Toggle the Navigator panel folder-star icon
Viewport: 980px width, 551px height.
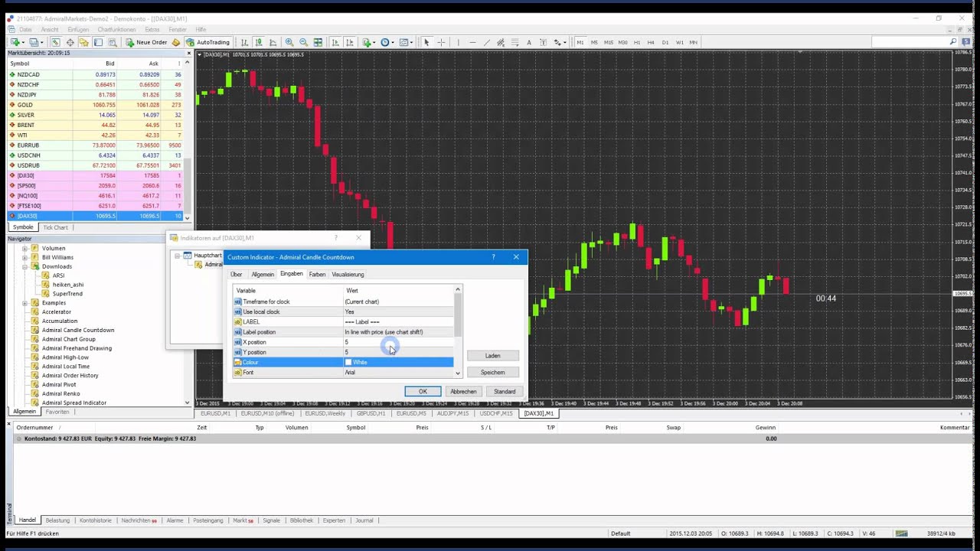click(x=84, y=42)
